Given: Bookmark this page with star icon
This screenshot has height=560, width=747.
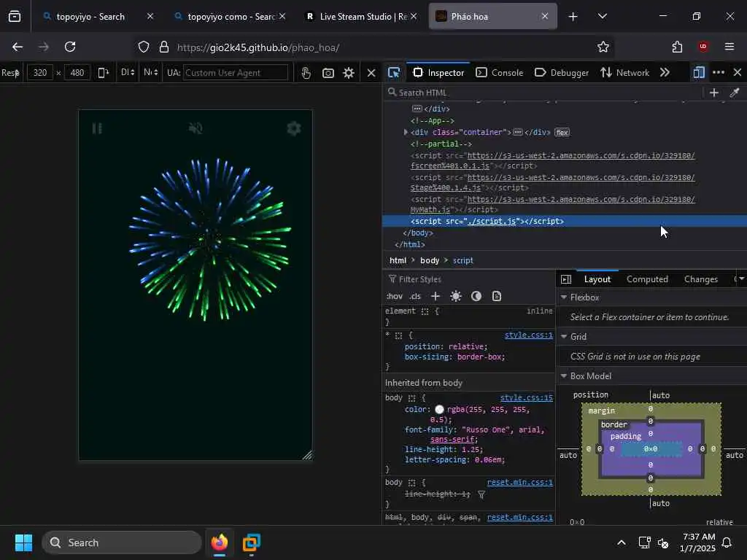Looking at the screenshot, I should tap(603, 47).
